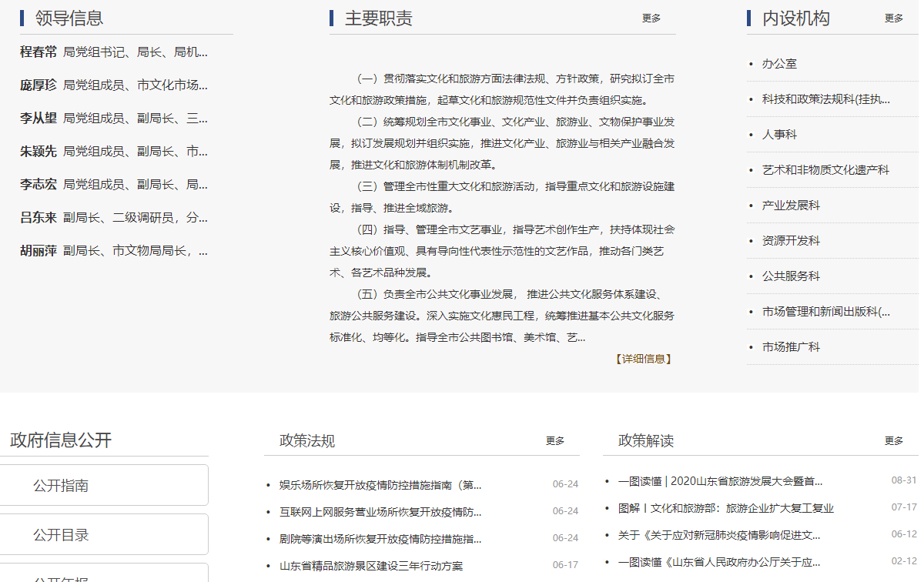Open 市场推广科 department link
924x582 pixels.
[x=791, y=347]
